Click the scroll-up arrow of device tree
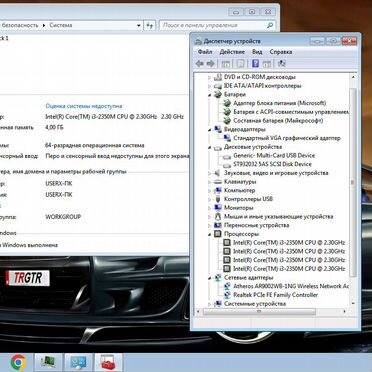372x372 pixels. pyautogui.click(x=353, y=77)
